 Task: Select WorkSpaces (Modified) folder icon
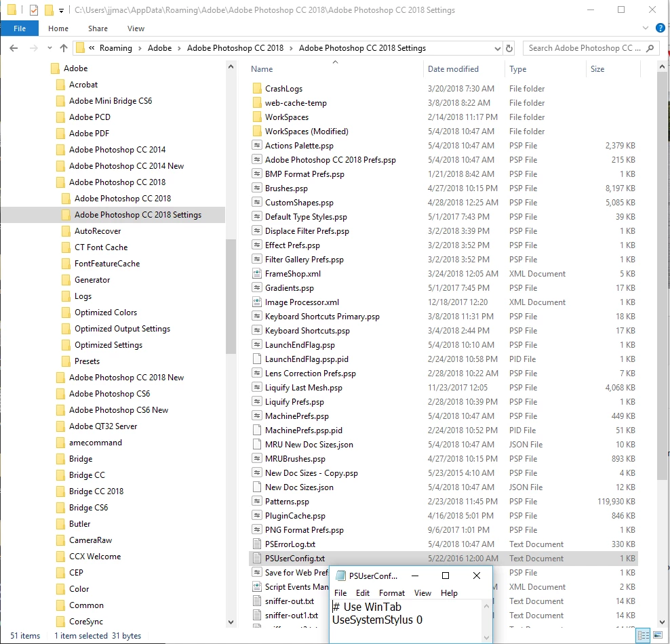click(257, 131)
